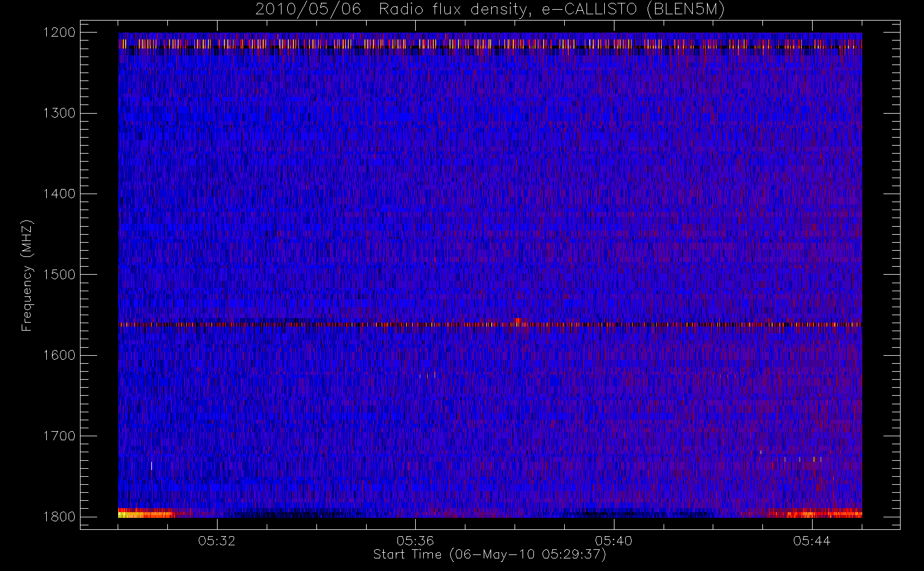Click the '1500' frequency axis label
Viewport: 924px width, 571px height.
click(59, 274)
